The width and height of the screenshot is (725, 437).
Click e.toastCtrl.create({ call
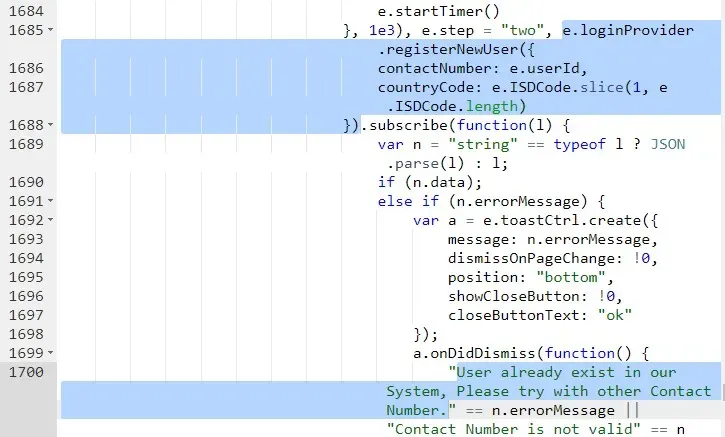(x=571, y=220)
